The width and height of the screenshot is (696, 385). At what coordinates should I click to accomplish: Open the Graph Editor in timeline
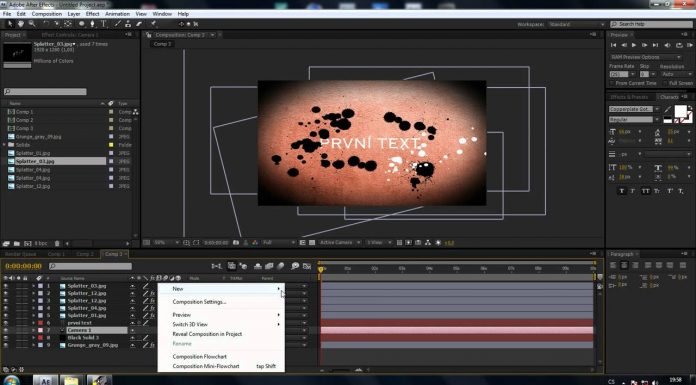click(306, 266)
